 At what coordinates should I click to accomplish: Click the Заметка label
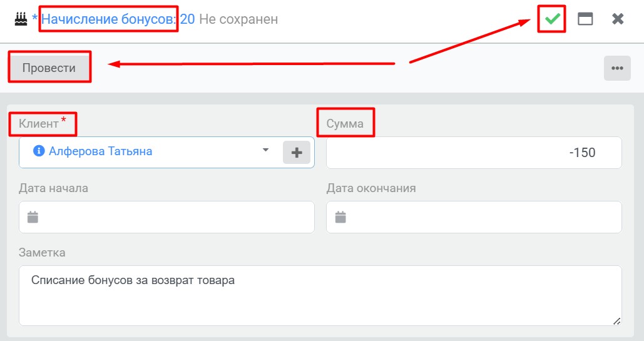coord(42,252)
